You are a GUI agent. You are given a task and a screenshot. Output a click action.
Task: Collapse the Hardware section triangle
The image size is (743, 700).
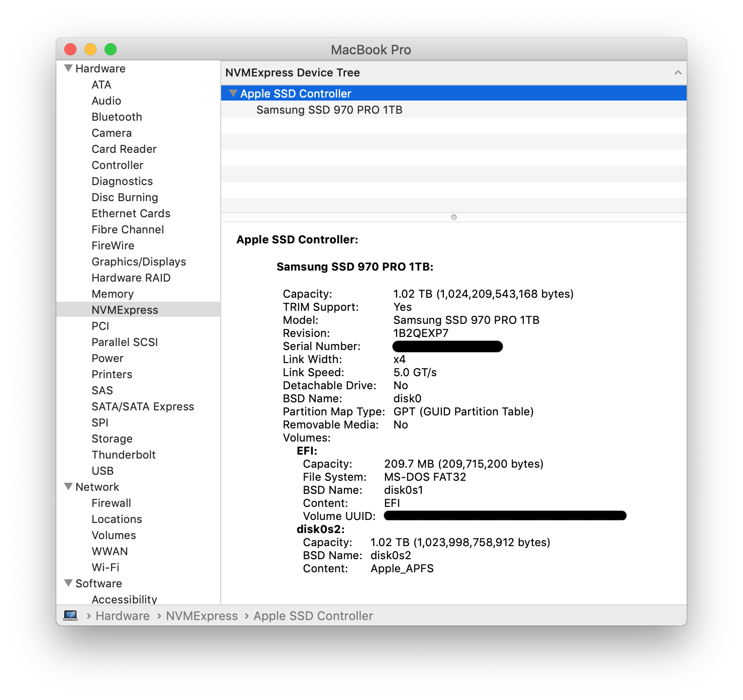(69, 68)
